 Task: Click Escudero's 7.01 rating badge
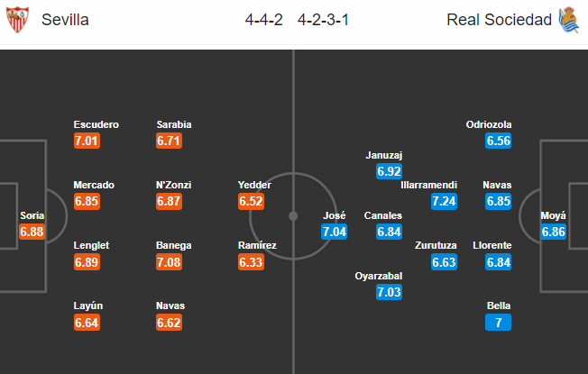coord(87,141)
